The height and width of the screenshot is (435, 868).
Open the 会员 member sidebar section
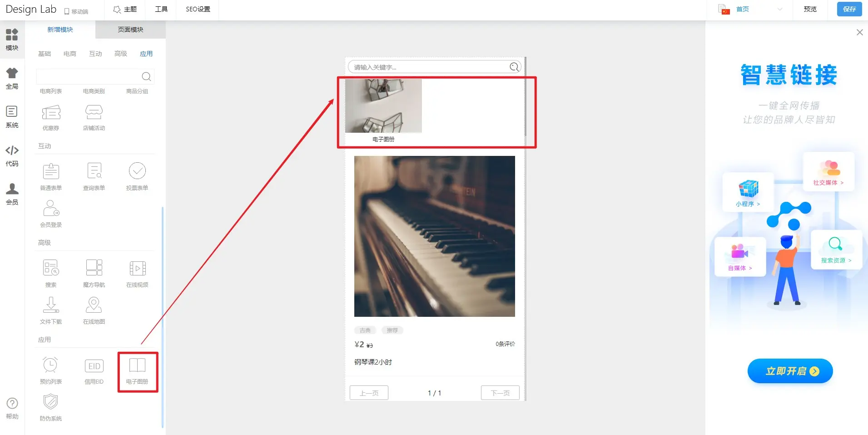12,194
